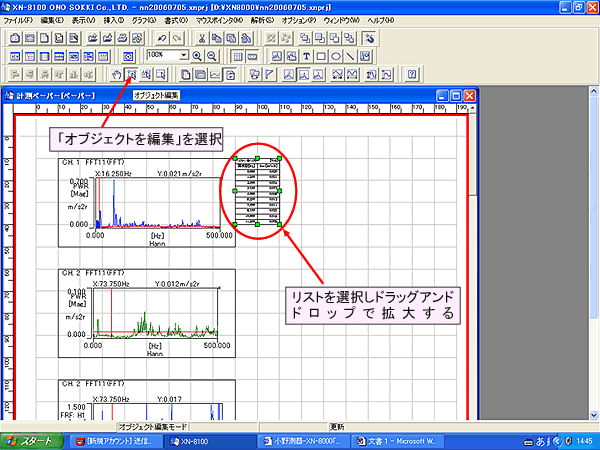
Task: Select the CH.1 FFT11 spectrum graph
Action: (x=147, y=203)
